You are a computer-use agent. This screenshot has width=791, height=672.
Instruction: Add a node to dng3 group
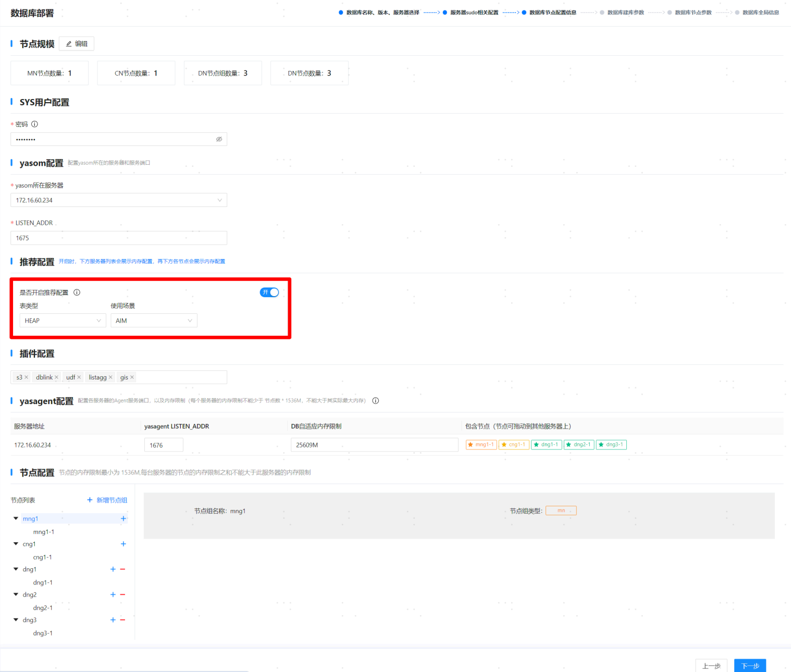113,620
